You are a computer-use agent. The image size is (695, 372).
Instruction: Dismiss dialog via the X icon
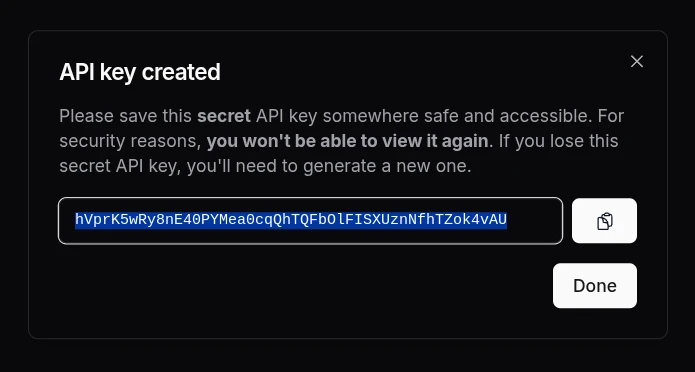point(636,62)
